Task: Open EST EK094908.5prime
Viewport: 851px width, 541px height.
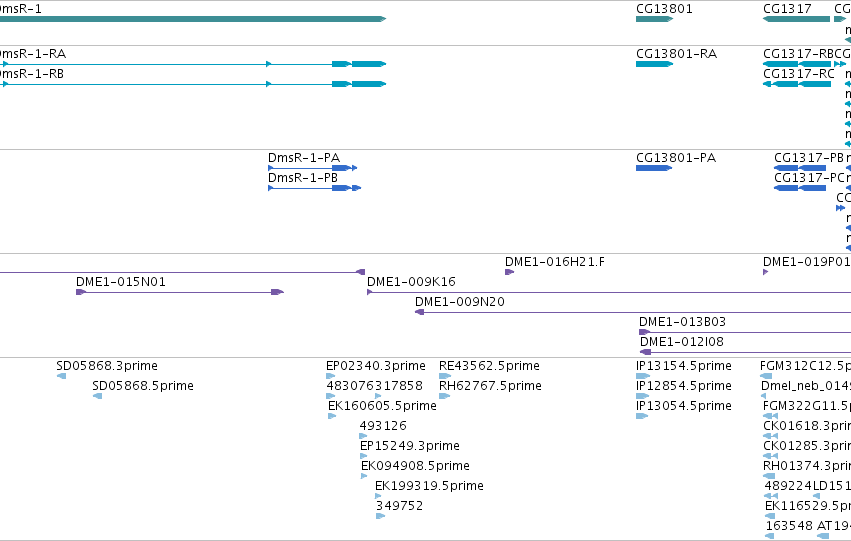Action: [x=364, y=476]
